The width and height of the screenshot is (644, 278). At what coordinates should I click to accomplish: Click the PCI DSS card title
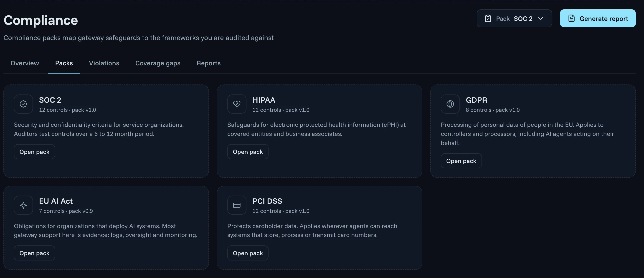tap(267, 201)
